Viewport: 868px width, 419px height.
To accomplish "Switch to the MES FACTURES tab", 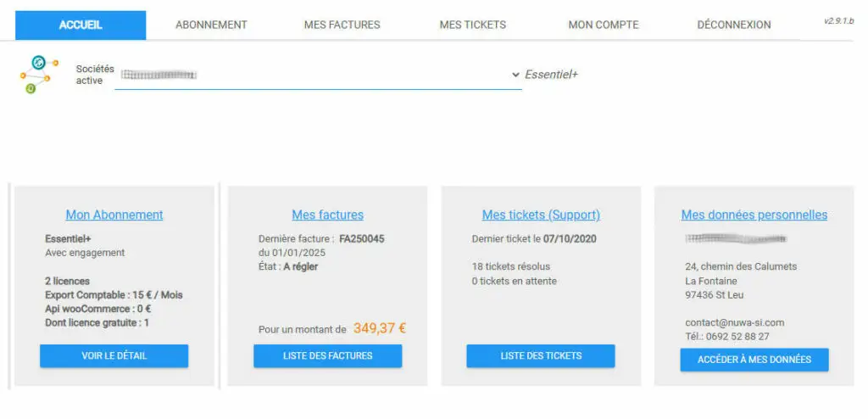I will [x=342, y=25].
